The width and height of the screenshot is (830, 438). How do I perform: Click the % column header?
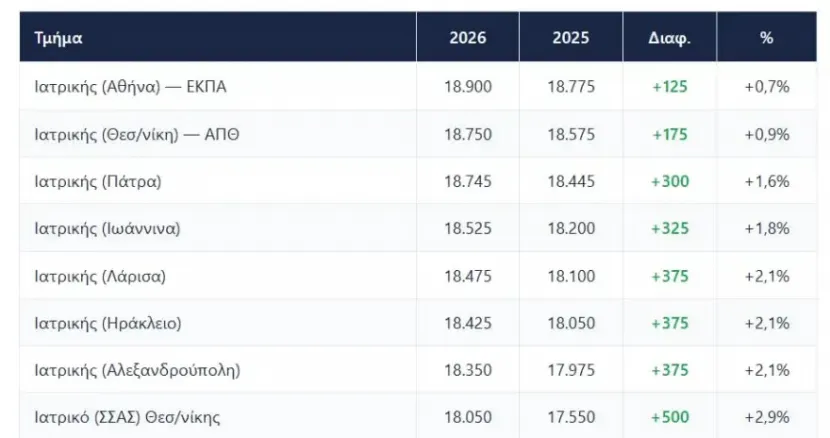coord(766,38)
